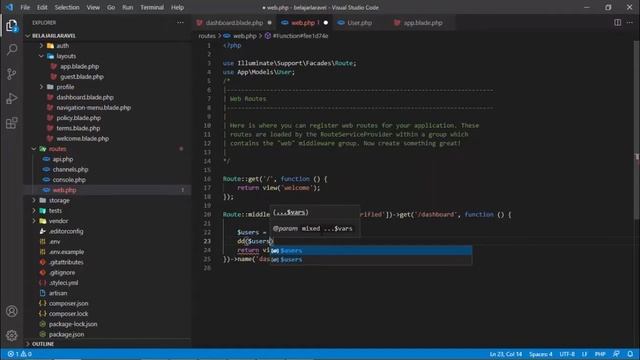Open .editorconfig file

pos(66,231)
